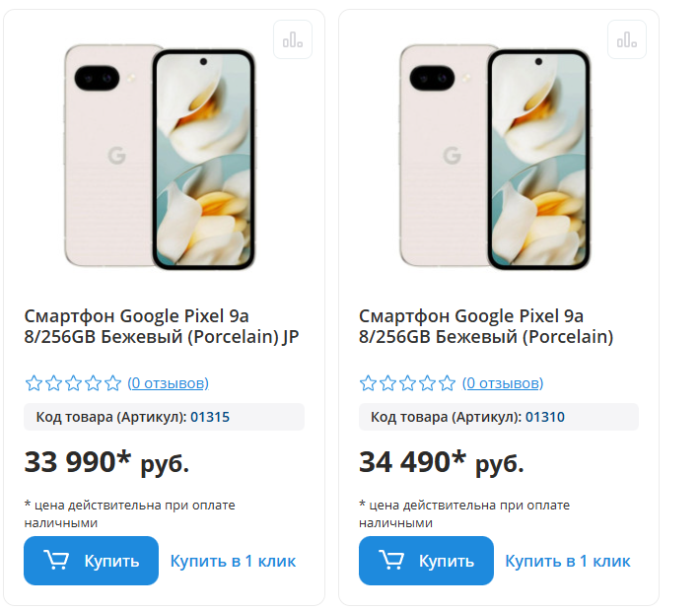Rate Pixel 9a JP with first star
Viewport: 700px width, 609px height.
click(34, 383)
